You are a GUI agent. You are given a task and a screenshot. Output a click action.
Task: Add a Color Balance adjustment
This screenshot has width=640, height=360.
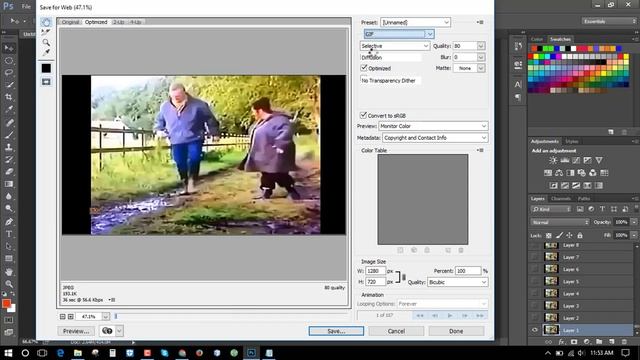(x=559, y=173)
